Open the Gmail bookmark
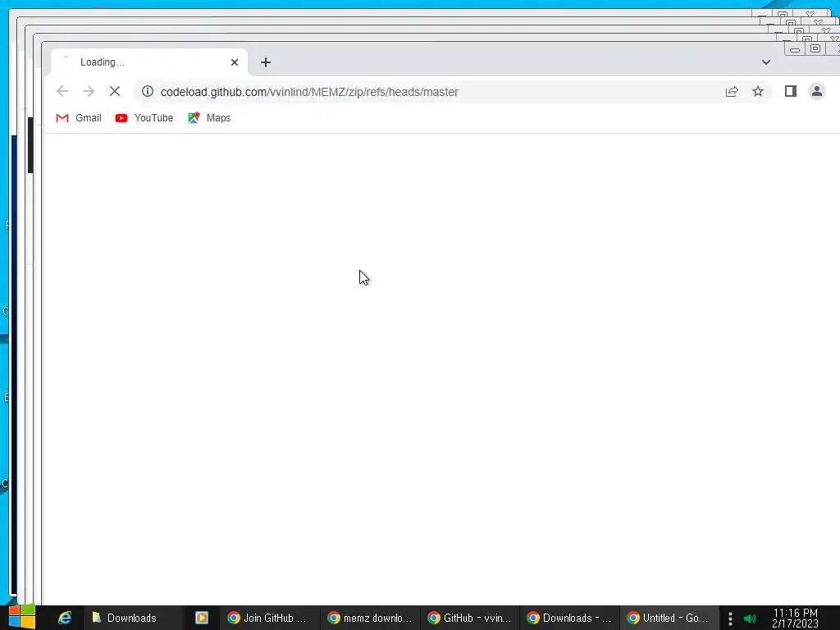This screenshot has width=840, height=630. (x=78, y=118)
